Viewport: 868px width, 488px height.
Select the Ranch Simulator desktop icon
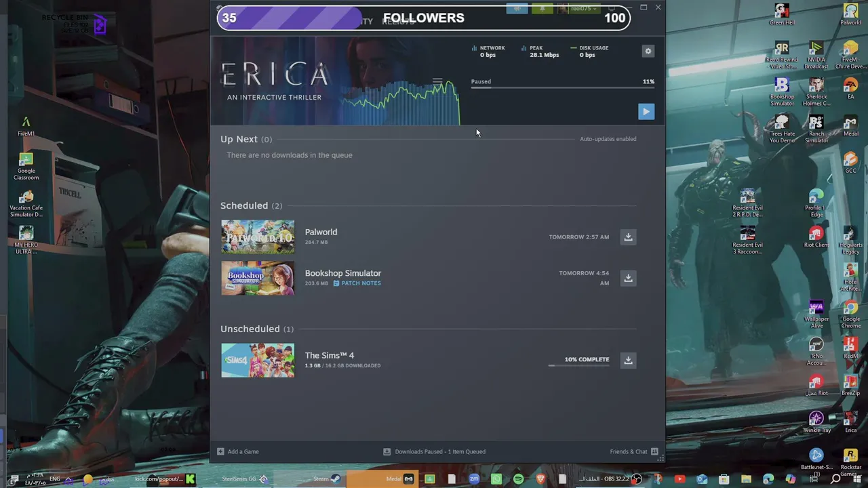tap(816, 129)
